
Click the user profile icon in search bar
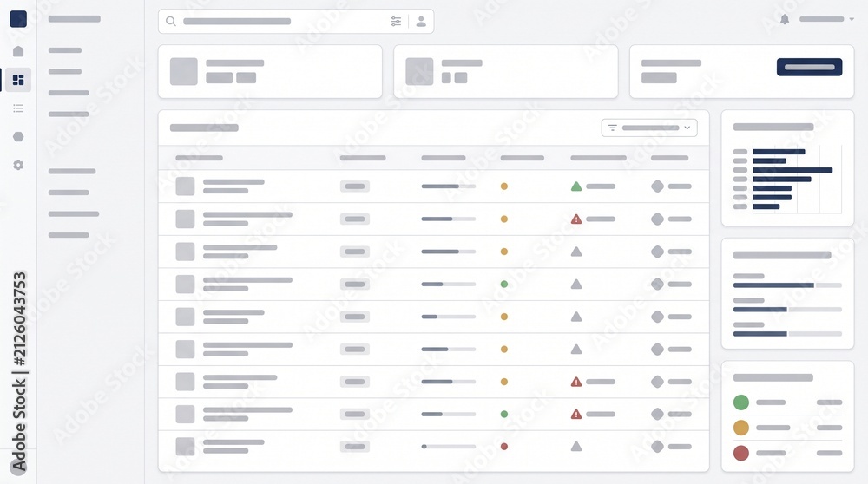click(421, 21)
